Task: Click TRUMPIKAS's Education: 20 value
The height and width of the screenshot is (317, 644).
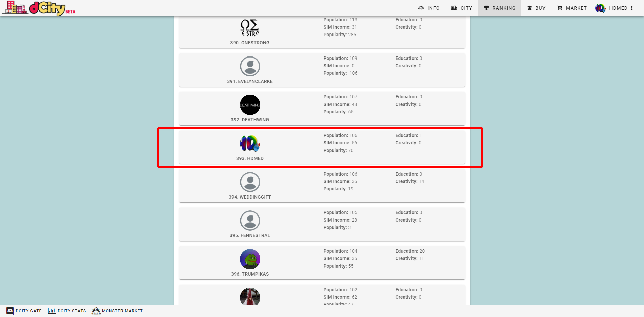Action: point(410,251)
